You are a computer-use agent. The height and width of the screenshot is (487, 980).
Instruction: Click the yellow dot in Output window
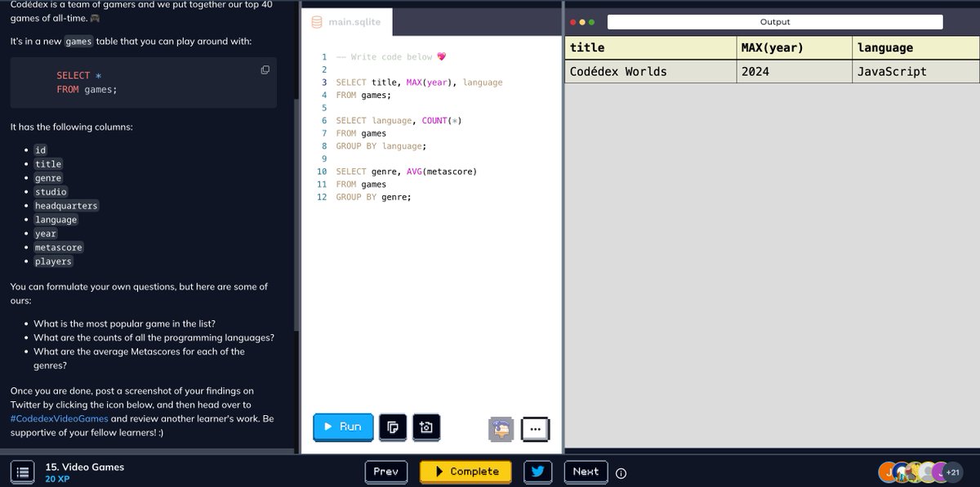point(582,22)
